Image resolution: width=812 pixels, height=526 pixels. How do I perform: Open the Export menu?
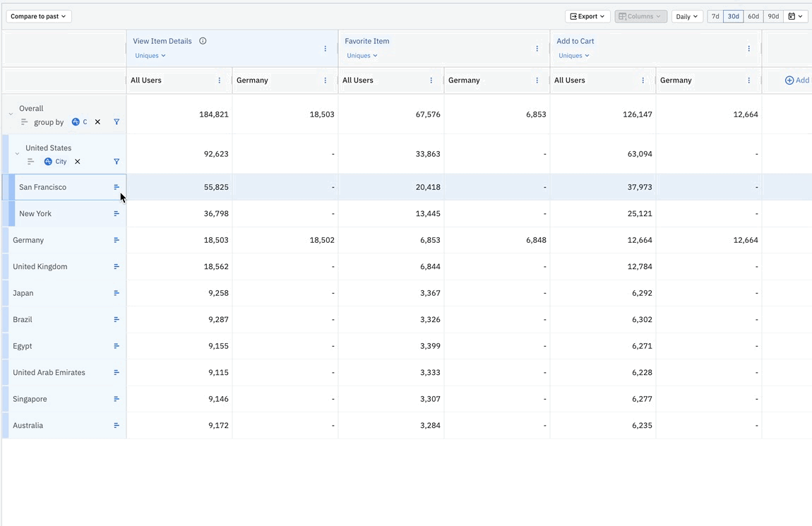(587, 16)
